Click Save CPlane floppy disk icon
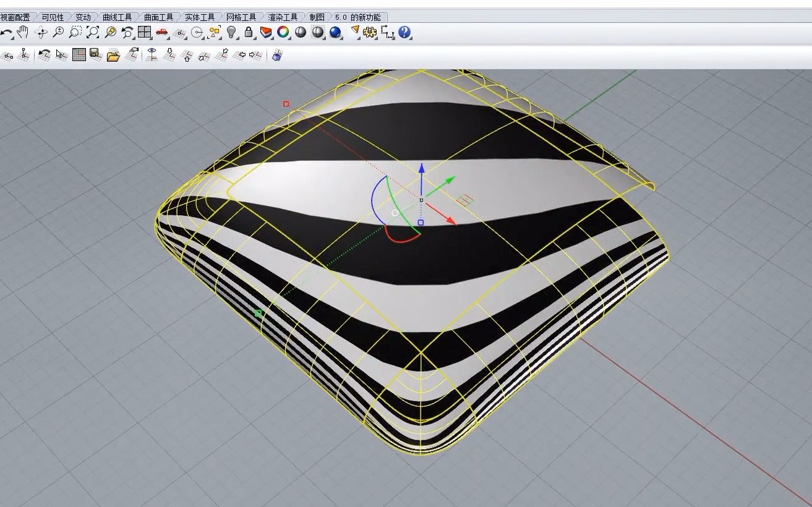Screen dimensions: 812x507 tap(96, 55)
